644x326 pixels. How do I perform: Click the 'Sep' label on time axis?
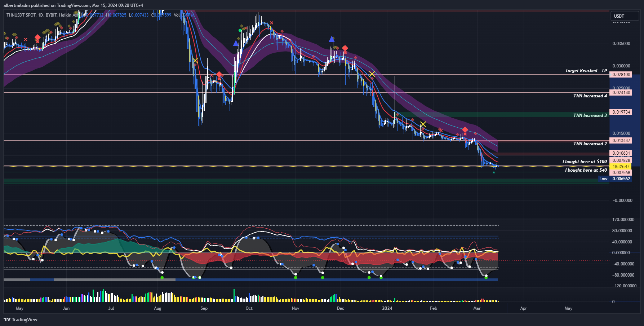(204, 308)
